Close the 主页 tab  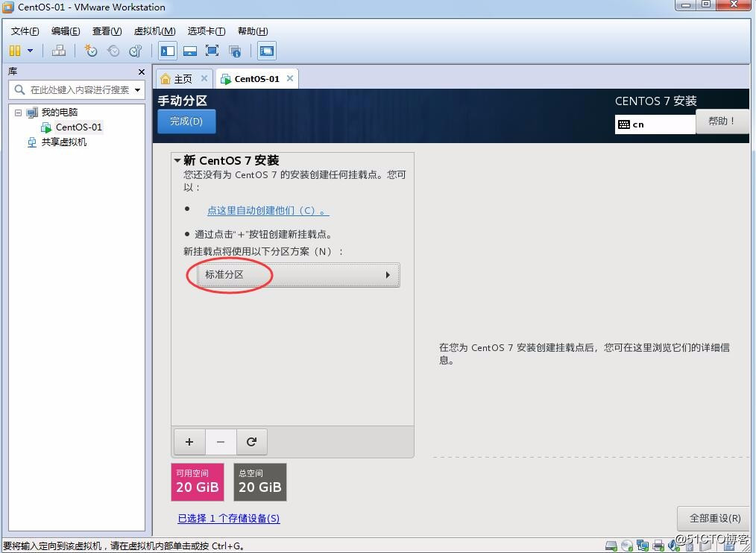click(x=204, y=78)
